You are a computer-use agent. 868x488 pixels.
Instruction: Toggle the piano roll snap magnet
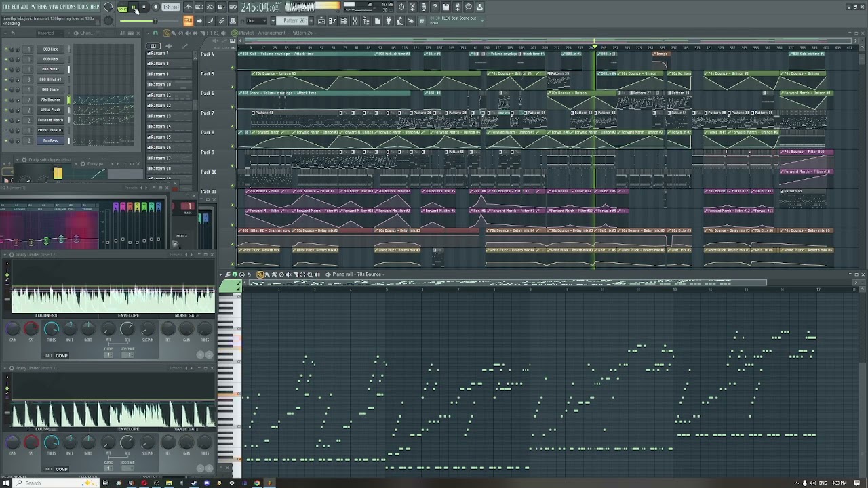(235, 274)
